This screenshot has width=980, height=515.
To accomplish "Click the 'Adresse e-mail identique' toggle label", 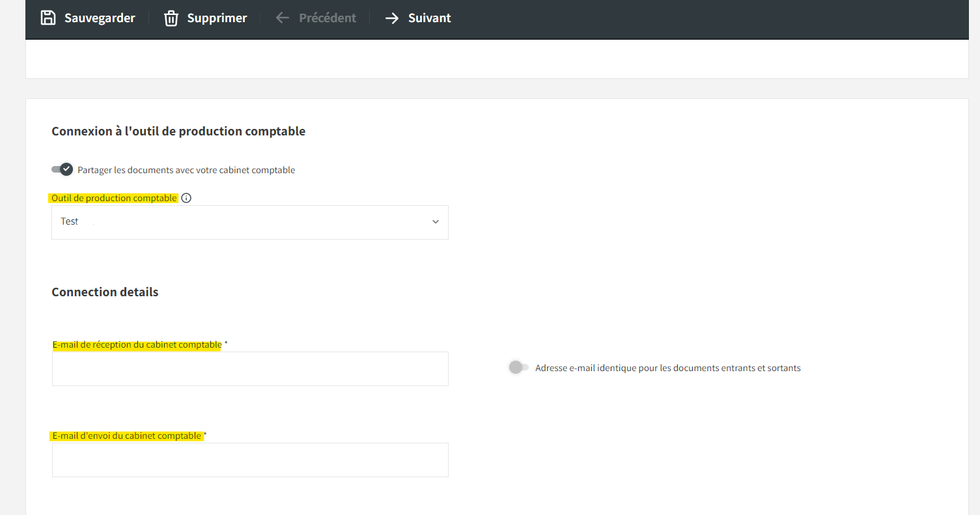I will point(668,368).
